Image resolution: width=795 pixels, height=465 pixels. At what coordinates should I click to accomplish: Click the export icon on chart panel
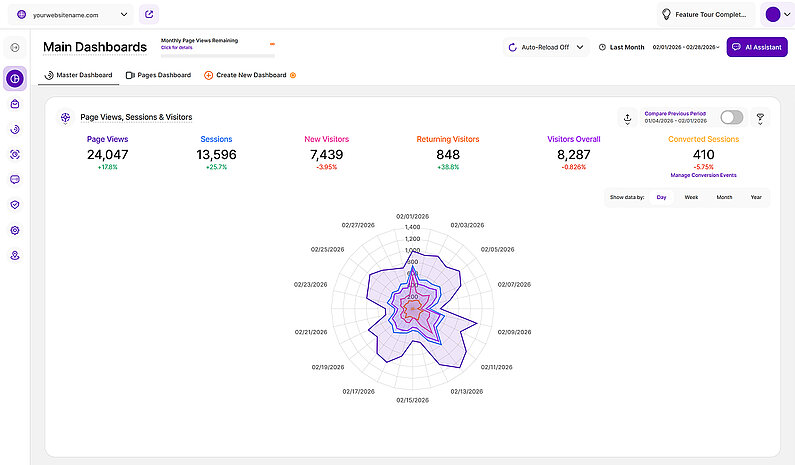click(627, 118)
